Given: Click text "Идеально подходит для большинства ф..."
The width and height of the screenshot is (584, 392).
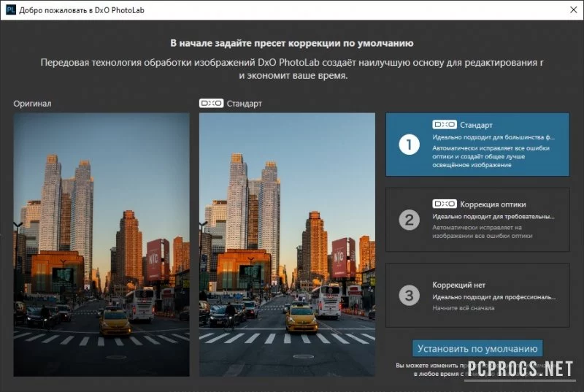Looking at the screenshot, I should 493,137.
